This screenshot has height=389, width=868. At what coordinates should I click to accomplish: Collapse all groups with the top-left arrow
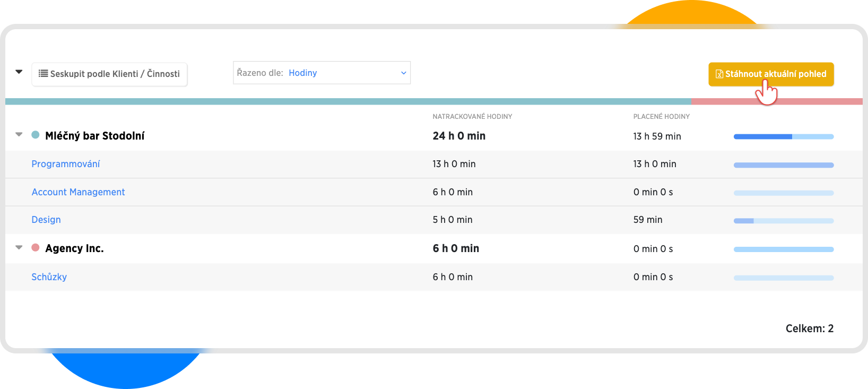(x=19, y=72)
